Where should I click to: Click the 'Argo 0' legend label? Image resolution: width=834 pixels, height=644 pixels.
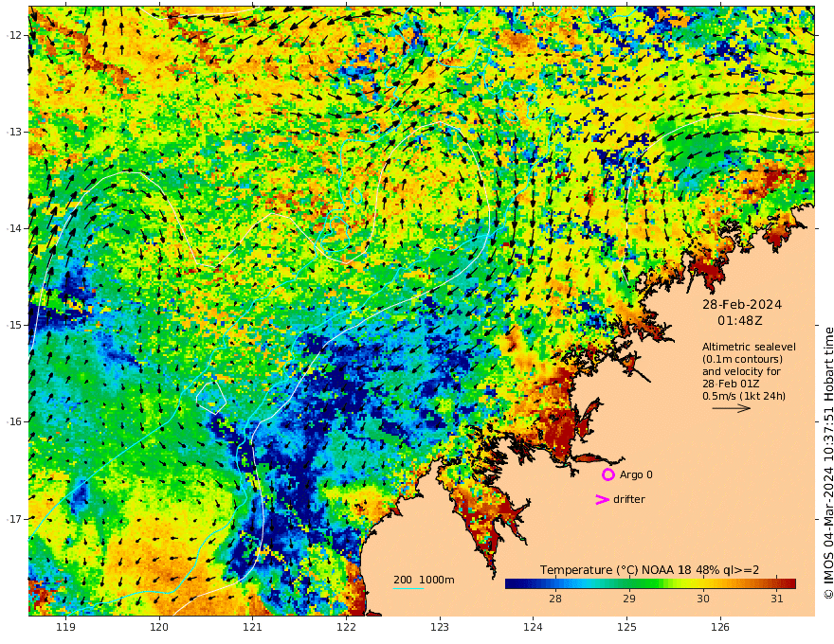(636, 474)
